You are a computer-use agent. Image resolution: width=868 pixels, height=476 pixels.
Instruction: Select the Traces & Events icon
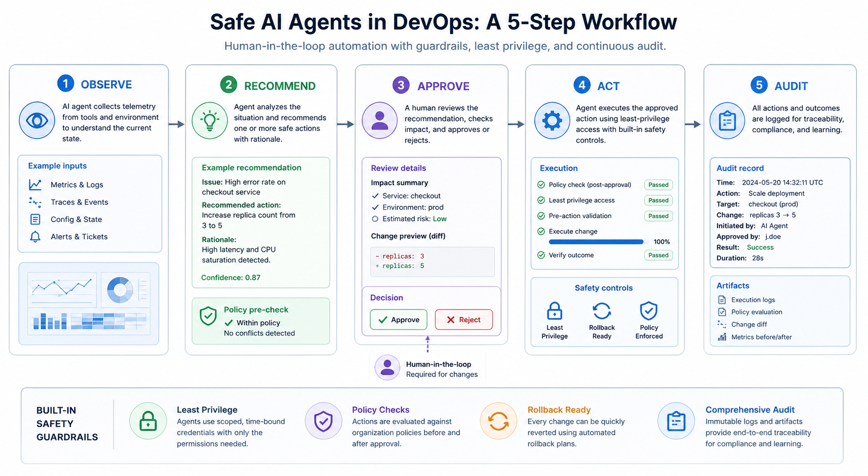pos(35,202)
